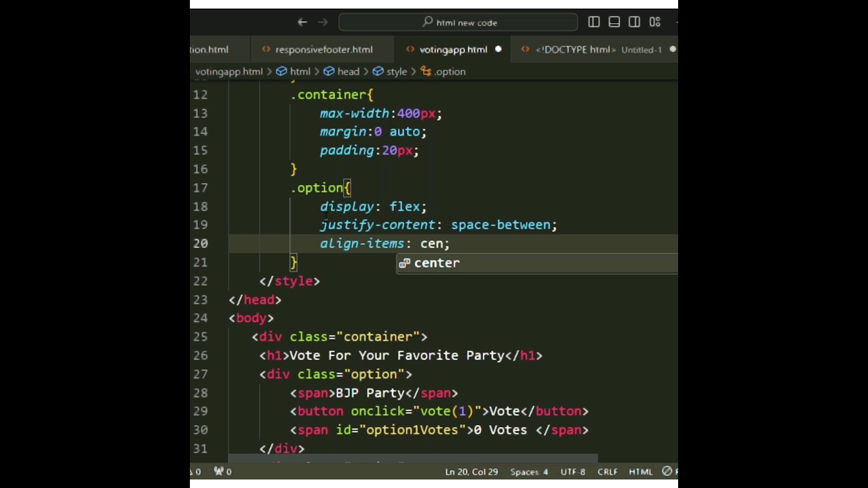Viewport: 868px width, 488px height.
Task: Open the html breadcrumb item
Action: coord(294,71)
